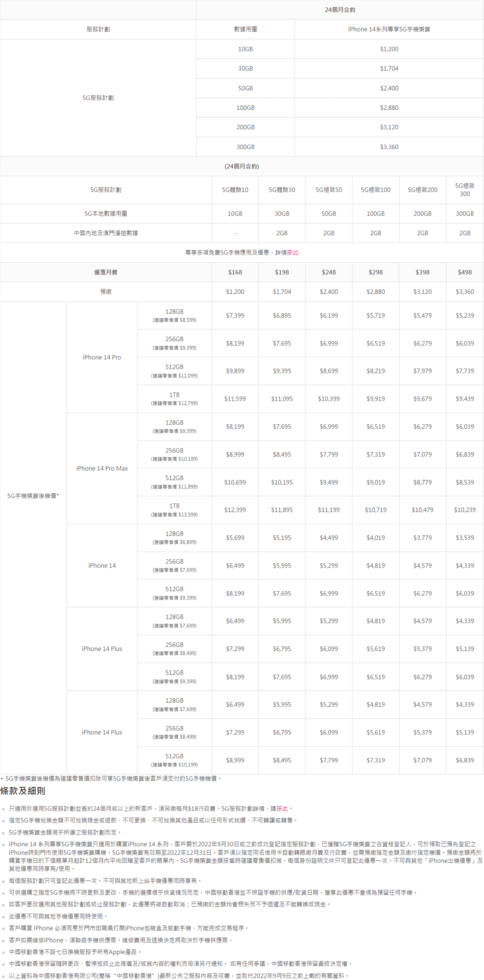Select the '$9,395' price cell
This screenshot has height=980, width=484.
pyautogui.click(x=282, y=371)
